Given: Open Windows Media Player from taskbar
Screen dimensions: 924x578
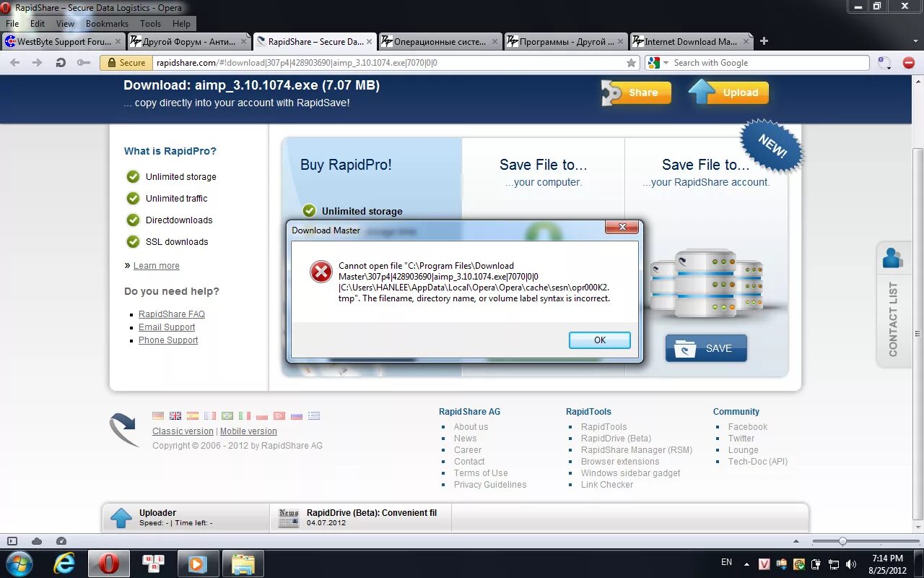Looking at the screenshot, I should click(197, 564).
